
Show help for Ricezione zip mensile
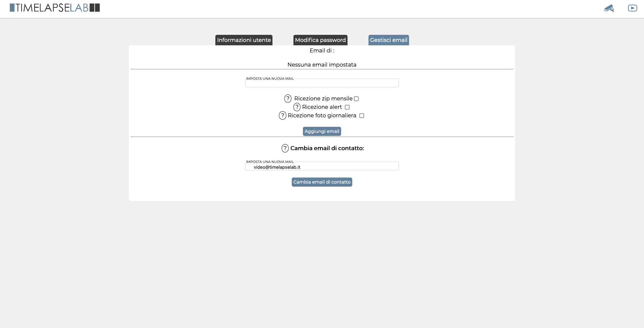tap(288, 98)
